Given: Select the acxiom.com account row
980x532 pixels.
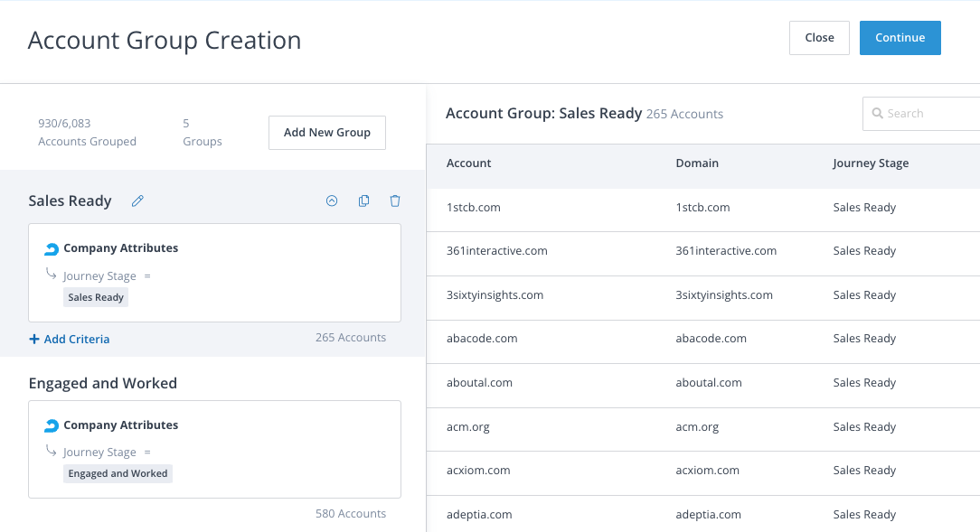Looking at the screenshot, I should tap(478, 471).
